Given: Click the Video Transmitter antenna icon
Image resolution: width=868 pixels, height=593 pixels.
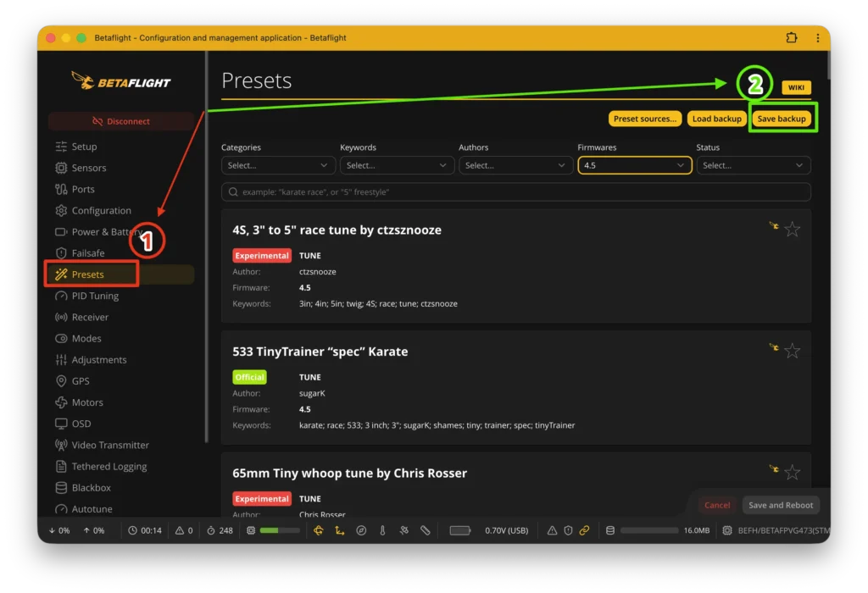Looking at the screenshot, I should [61, 445].
